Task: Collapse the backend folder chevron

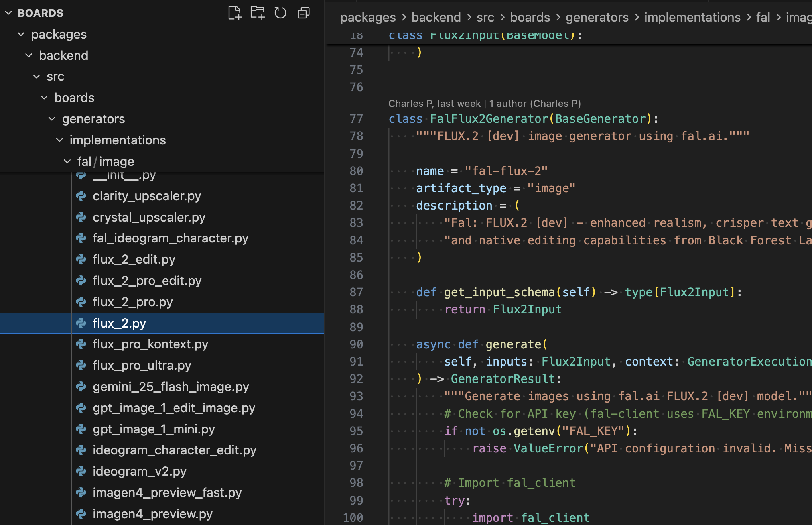Action: point(28,55)
